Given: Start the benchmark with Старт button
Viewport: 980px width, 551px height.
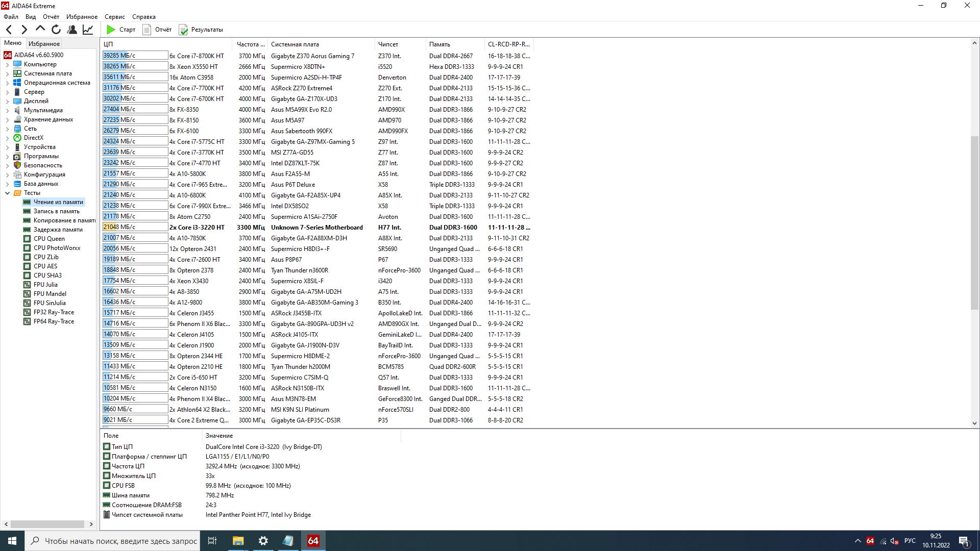Looking at the screenshot, I should (x=121, y=30).
